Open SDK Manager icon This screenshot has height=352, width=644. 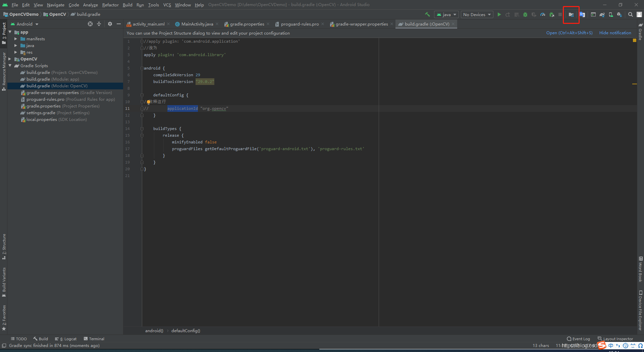click(x=620, y=14)
